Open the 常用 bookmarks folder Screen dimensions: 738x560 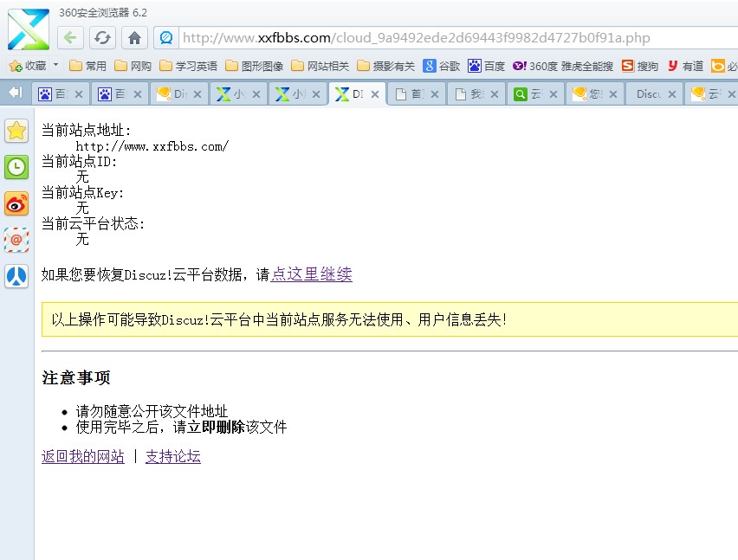point(87,66)
